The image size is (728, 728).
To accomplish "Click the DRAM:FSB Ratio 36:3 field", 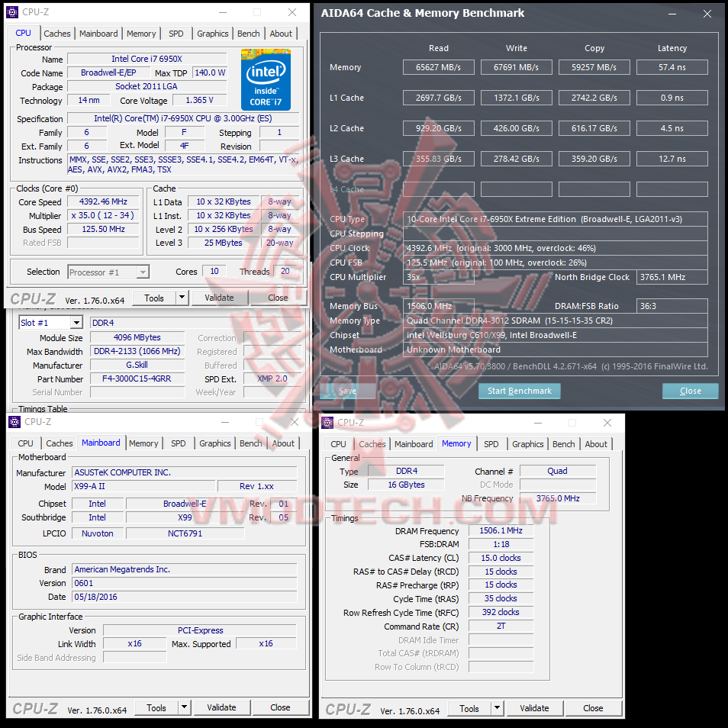I will 672,306.
